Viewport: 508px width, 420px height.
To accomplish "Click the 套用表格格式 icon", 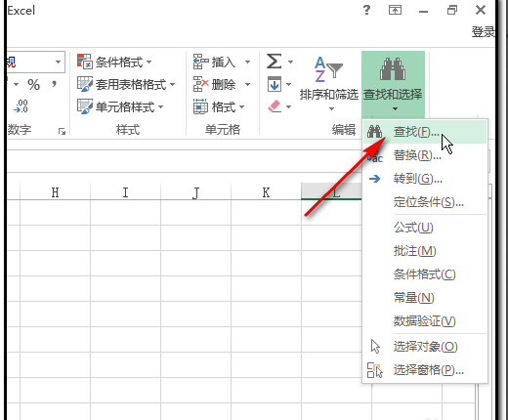I will [85, 84].
